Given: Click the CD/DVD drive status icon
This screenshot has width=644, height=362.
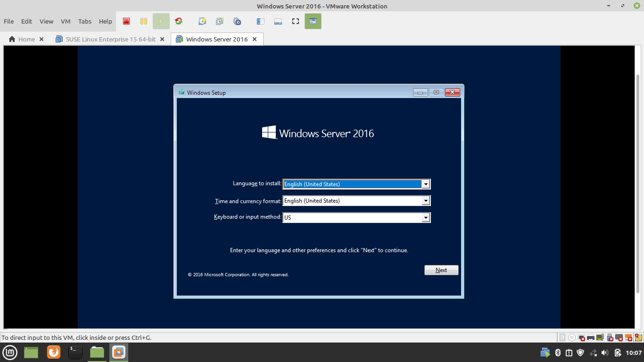Looking at the screenshot, I should (572, 337).
